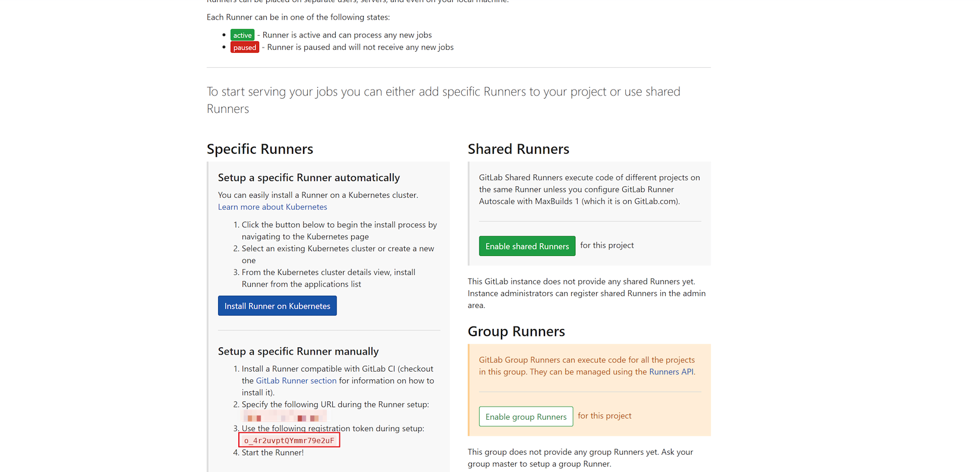
Task: Click the 'Start the Runner!' step text
Action: pyautogui.click(x=273, y=452)
